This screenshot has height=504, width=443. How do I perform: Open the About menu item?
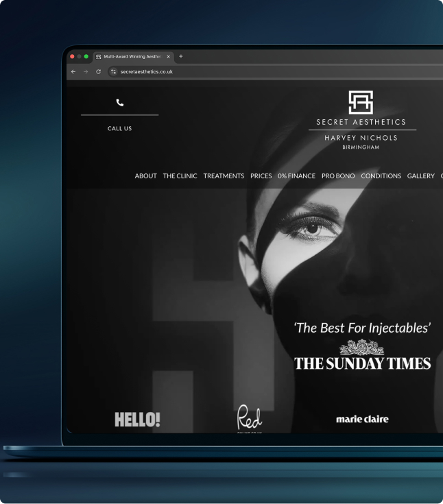click(x=145, y=176)
